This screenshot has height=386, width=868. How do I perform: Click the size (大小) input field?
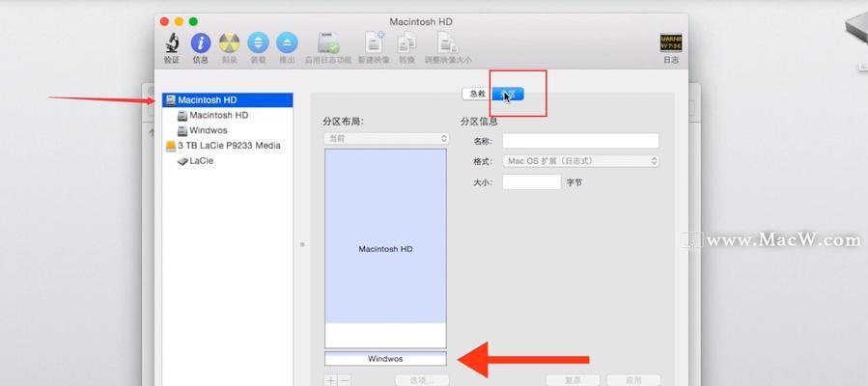pyautogui.click(x=532, y=182)
